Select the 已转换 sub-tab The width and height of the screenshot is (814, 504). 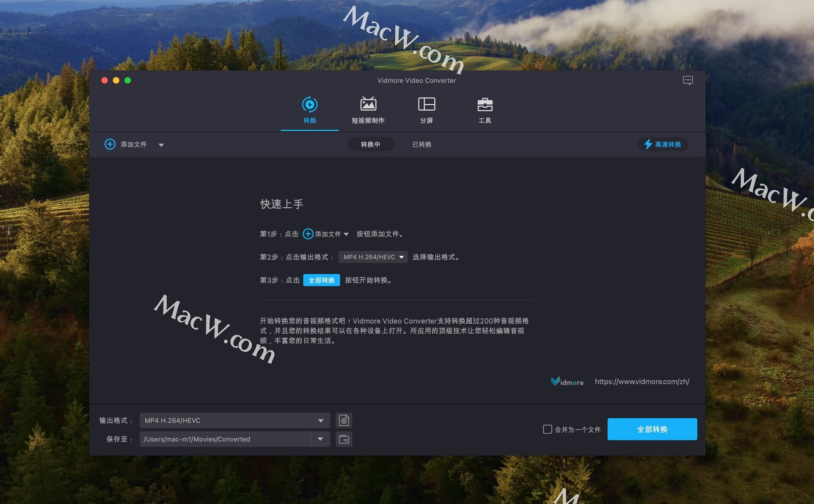click(422, 144)
